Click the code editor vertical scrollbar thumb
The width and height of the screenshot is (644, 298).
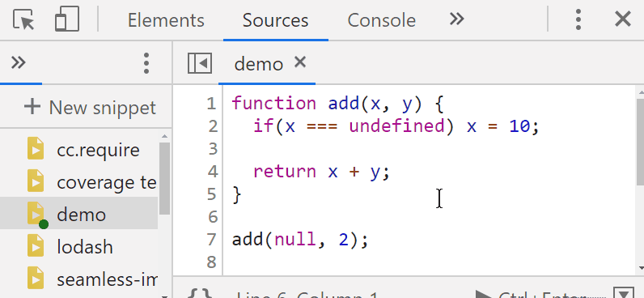pyautogui.click(x=640, y=142)
